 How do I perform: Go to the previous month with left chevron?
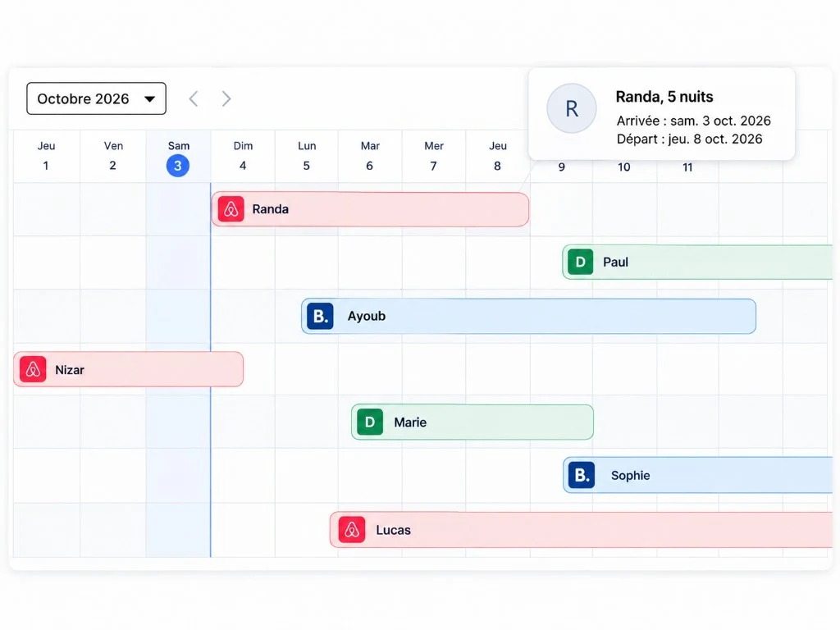tap(194, 98)
